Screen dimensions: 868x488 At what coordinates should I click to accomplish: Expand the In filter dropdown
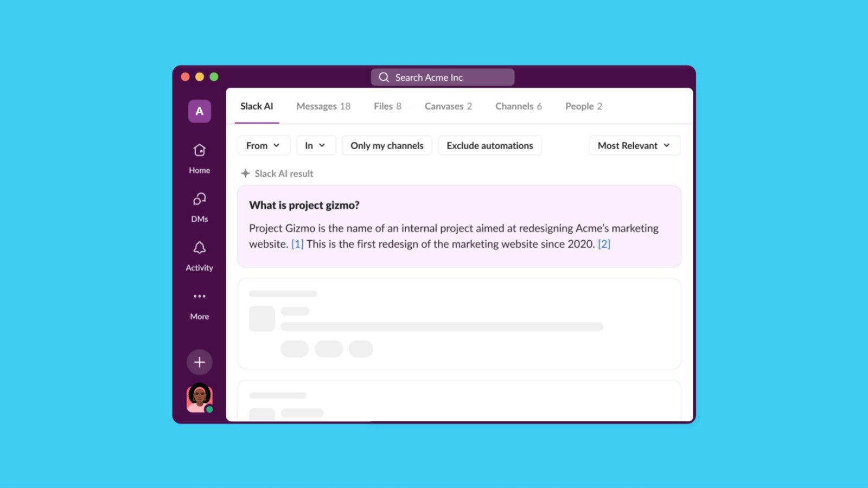[316, 145]
